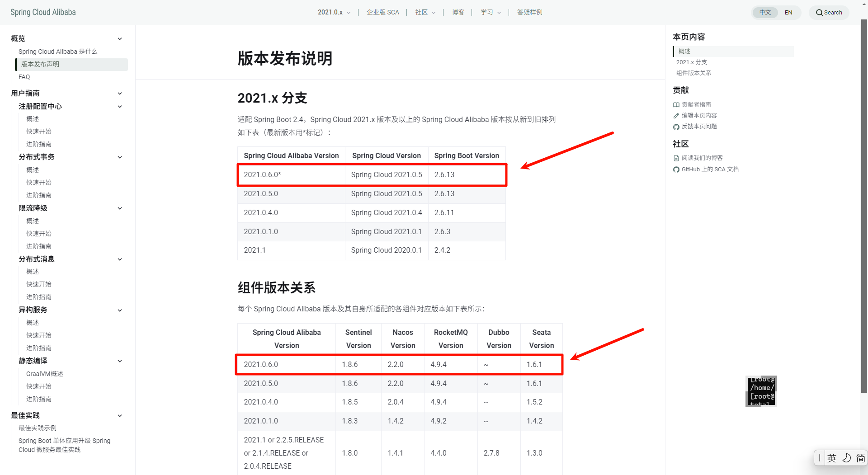Open 快速开始 under 分布式消息
Screen dimensions: 868x475
(x=39, y=284)
